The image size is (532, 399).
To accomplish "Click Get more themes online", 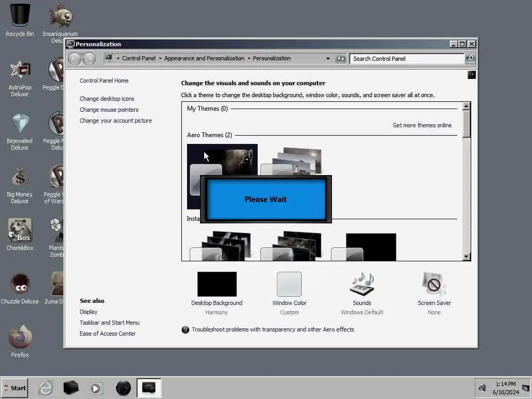I will [422, 125].
